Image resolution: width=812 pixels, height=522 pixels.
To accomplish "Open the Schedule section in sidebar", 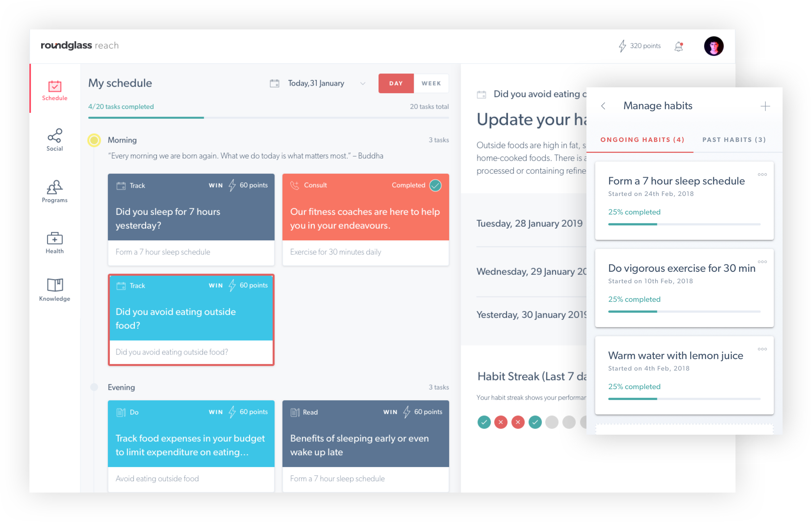I will [x=55, y=91].
